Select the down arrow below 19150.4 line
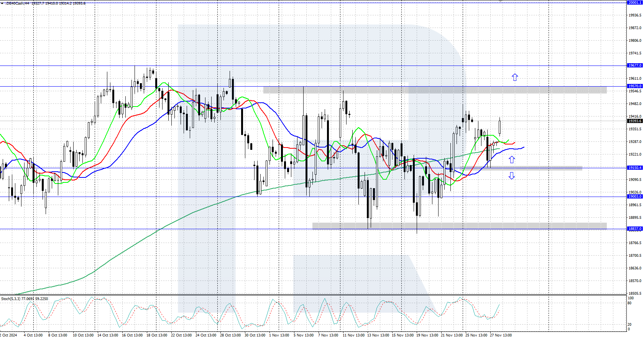 [x=512, y=176]
